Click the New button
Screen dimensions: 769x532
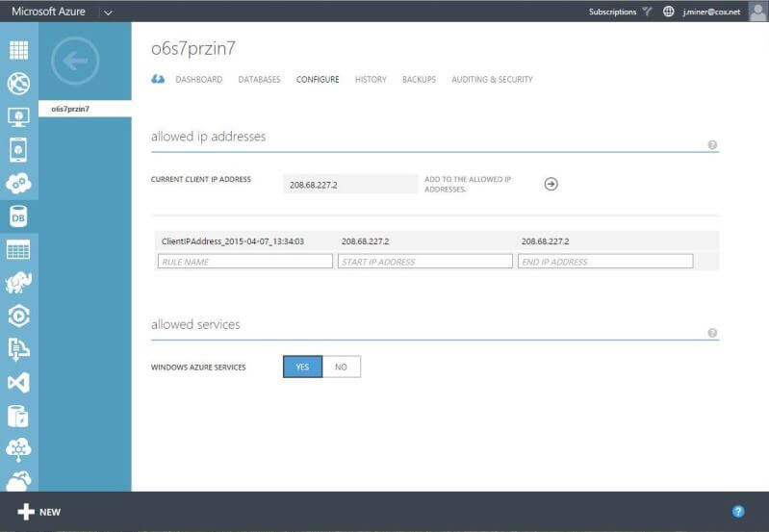[39, 512]
